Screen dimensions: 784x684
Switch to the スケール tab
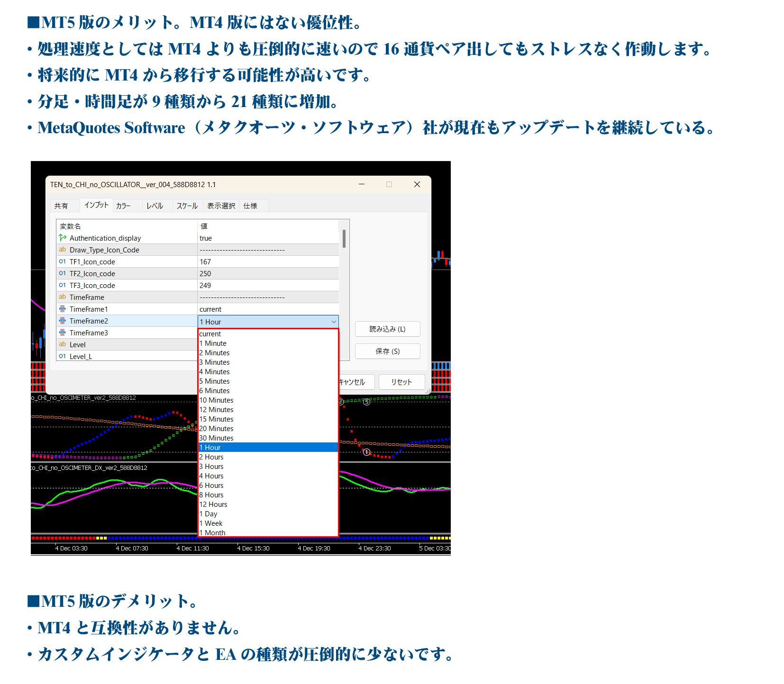[x=187, y=206]
